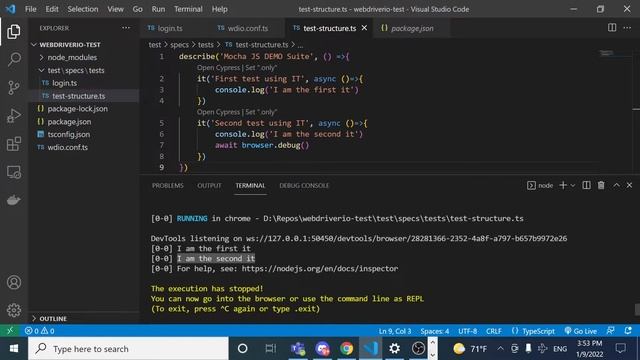This screenshot has height=360, width=640.
Task: Select test-structure.ts in the explorer tree
Action: [x=78, y=96]
